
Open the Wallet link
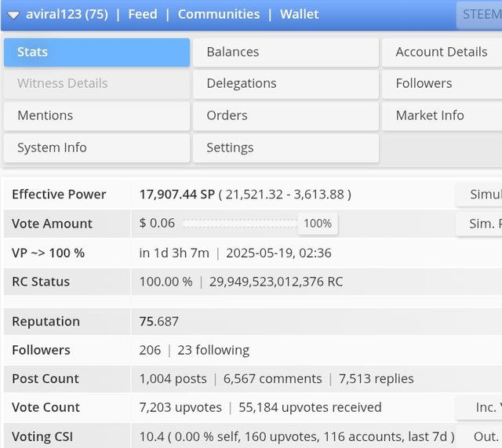coord(300,14)
